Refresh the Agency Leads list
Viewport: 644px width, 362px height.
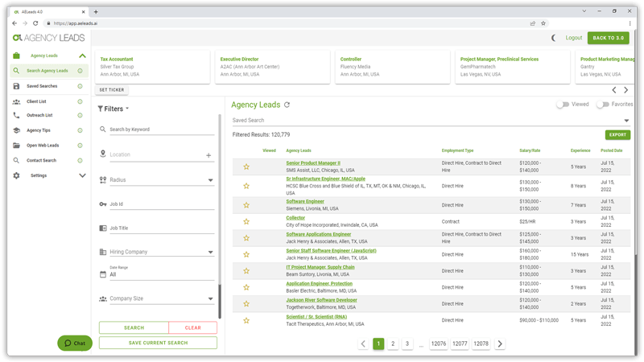287,105
